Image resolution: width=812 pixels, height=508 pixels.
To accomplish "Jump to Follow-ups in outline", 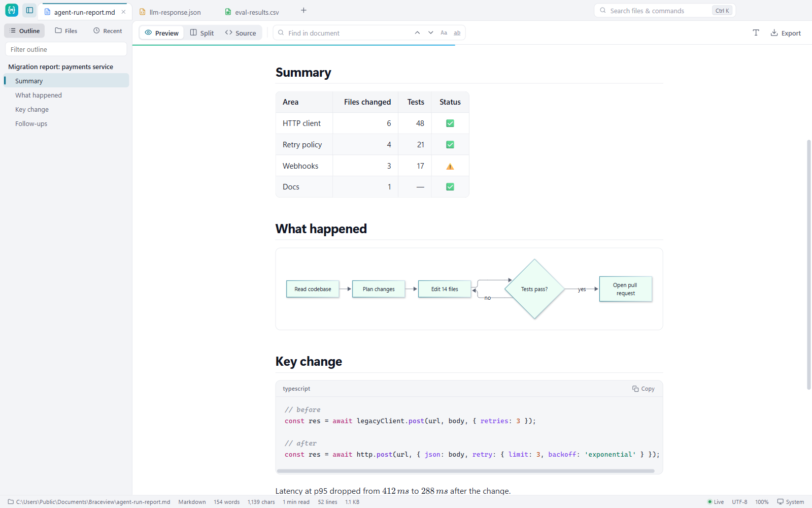I will pos(66,123).
